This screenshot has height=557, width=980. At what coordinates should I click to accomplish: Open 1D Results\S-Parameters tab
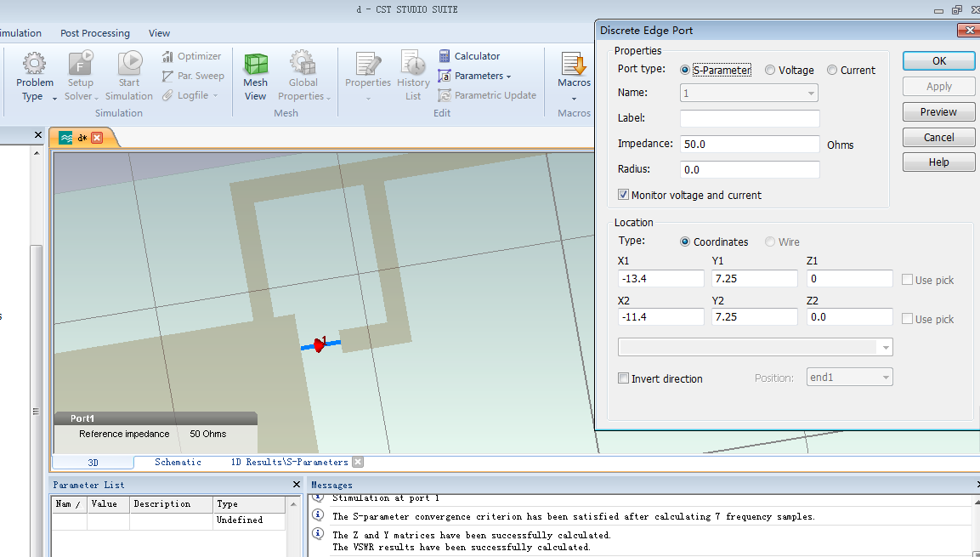[289, 462]
